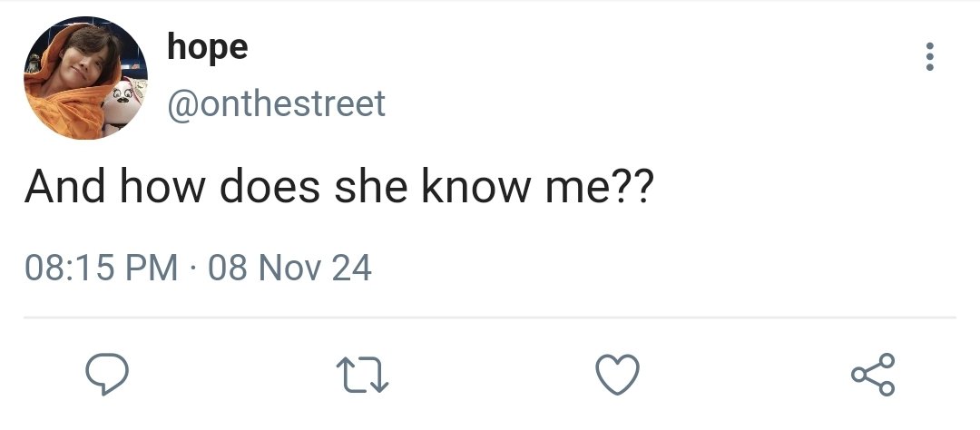Retweet the post using the arrows icon

tap(362, 375)
